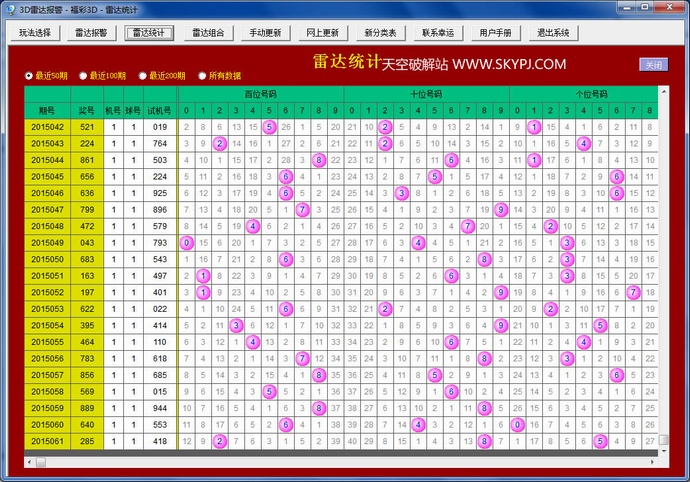The height and width of the screenshot is (482, 690).
Task: Select the 所有数据 radio option
Action: [x=203, y=76]
